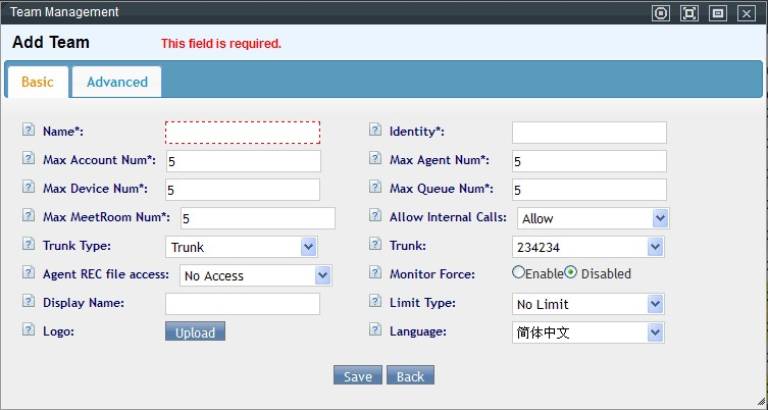Expand the Allow Internal Calls dropdown

(x=593, y=218)
